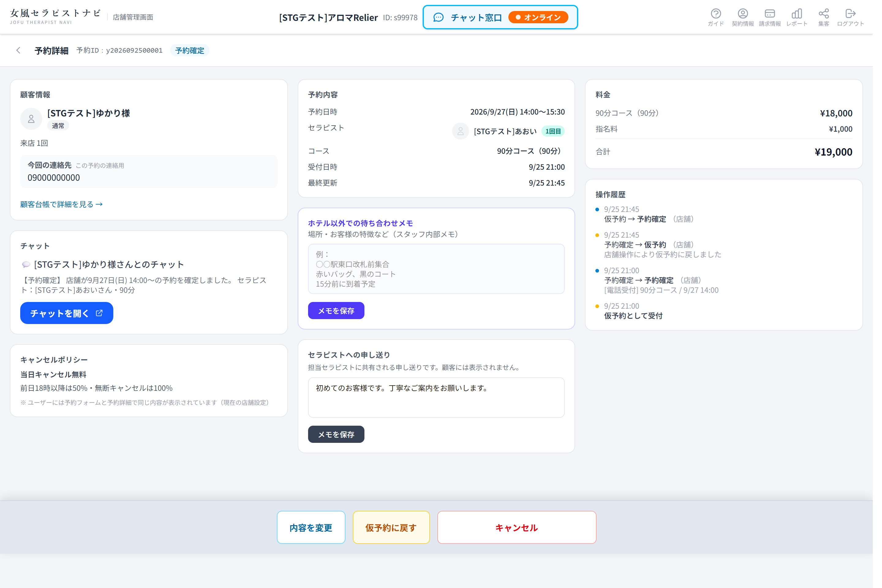This screenshot has height=588, width=882.
Task: Save the セラピストへの申し送り memo
Action: click(x=339, y=439)
